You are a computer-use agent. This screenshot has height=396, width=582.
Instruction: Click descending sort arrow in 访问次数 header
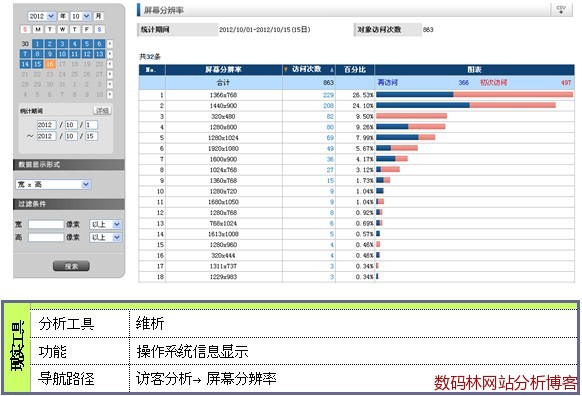click(286, 69)
